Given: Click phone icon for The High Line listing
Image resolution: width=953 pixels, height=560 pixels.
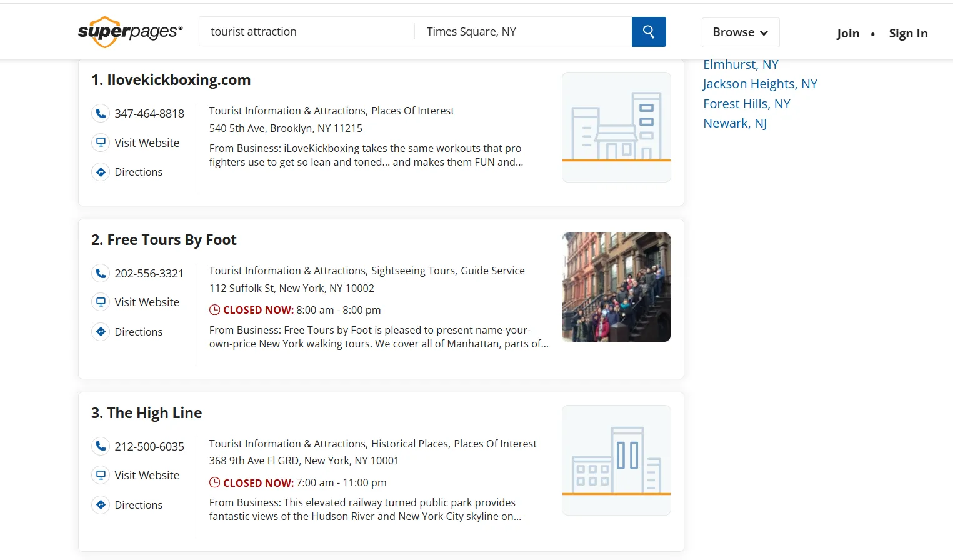Looking at the screenshot, I should click(x=101, y=446).
